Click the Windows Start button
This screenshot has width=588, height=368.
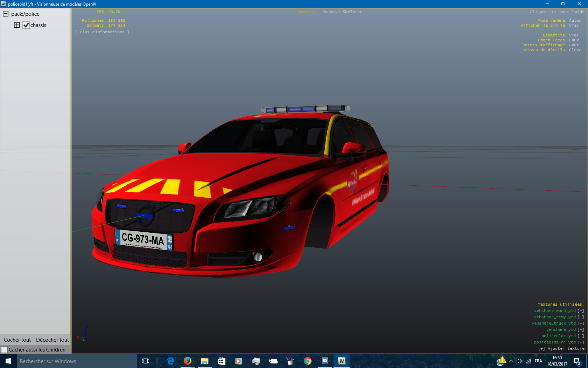pos(8,361)
